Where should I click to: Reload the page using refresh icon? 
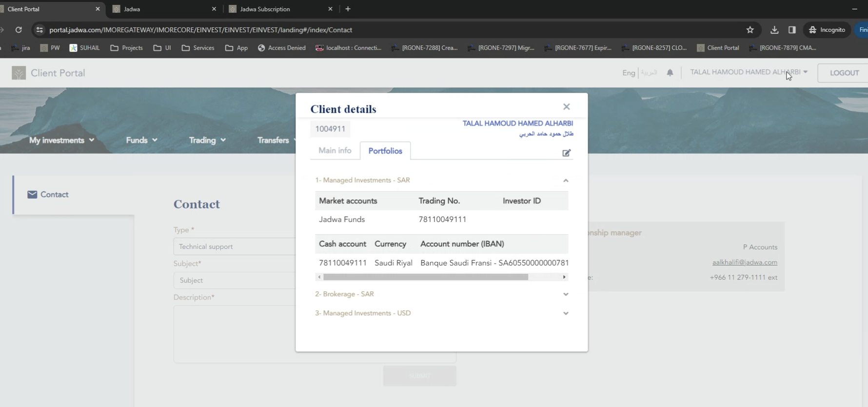click(19, 30)
